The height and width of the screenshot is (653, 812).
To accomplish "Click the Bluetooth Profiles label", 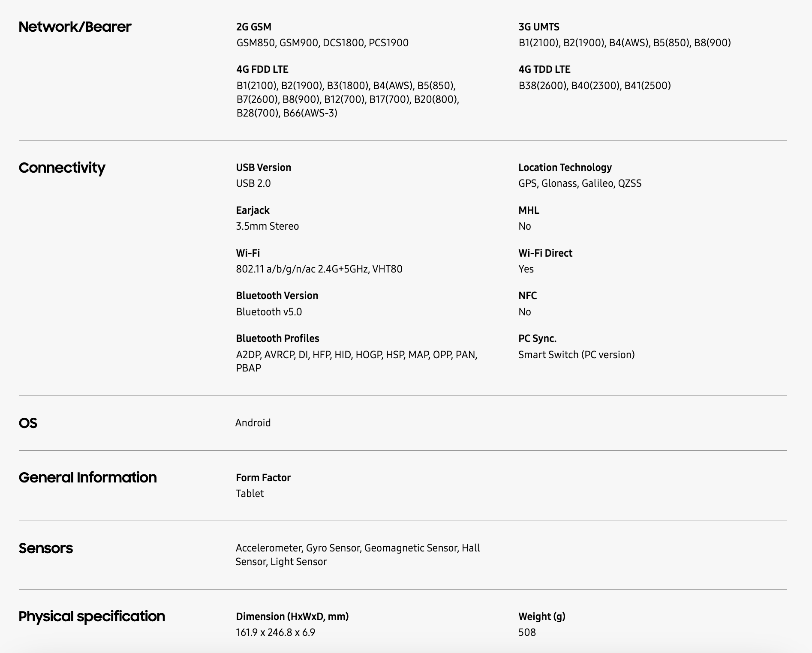I will coord(278,338).
